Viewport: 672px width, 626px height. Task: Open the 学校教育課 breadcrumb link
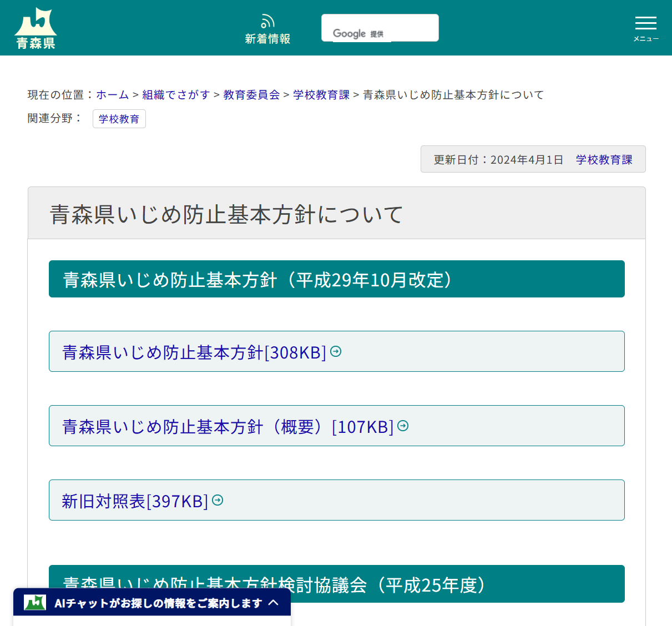[321, 95]
